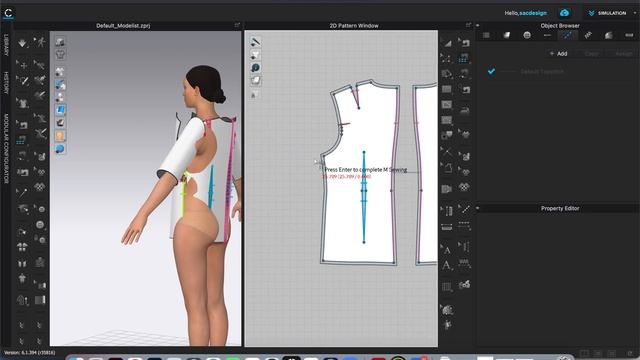
Task: Open the HISTORY side tab
Action: tap(6, 83)
